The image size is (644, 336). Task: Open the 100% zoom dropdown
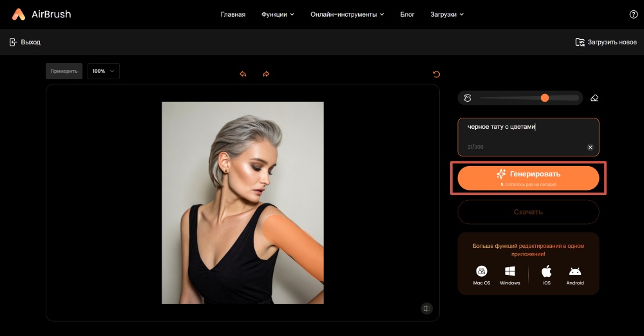pyautogui.click(x=103, y=71)
